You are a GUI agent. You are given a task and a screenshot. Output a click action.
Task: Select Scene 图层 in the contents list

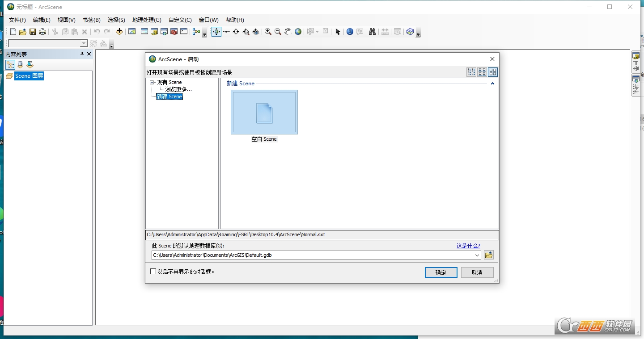point(29,76)
